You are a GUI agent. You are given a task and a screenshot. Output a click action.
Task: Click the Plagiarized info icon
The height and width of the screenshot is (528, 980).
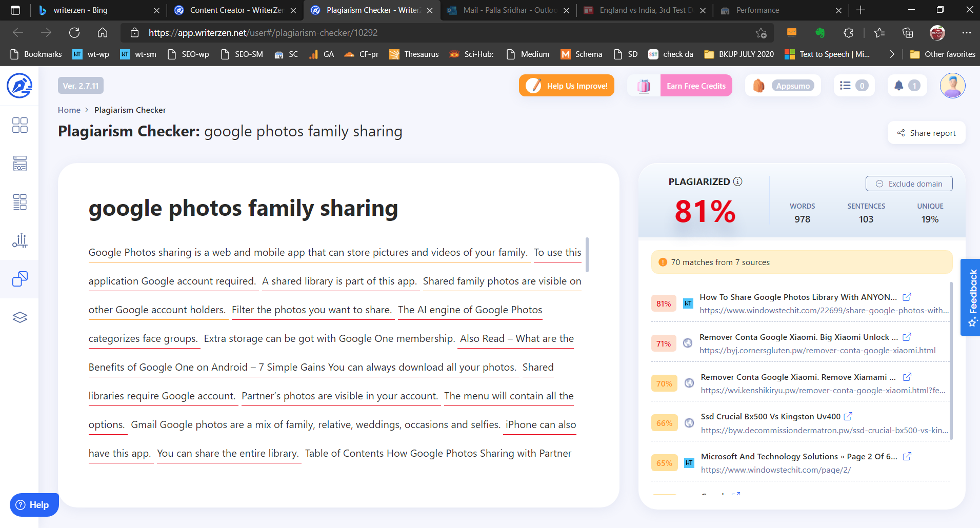[738, 181]
